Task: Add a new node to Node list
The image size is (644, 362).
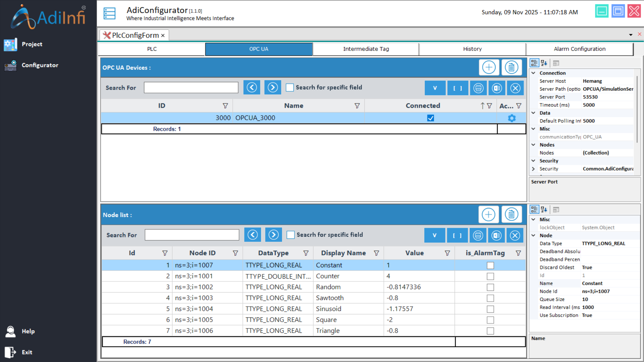Action: point(488,215)
